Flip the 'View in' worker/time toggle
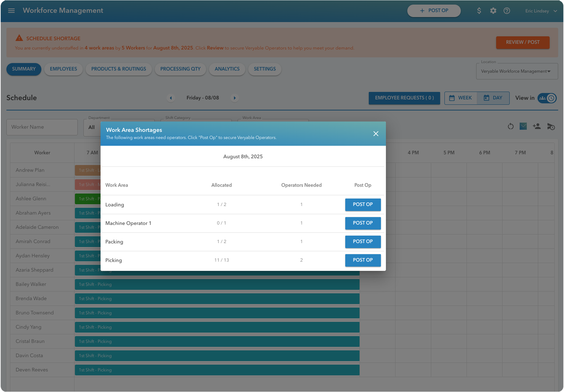The width and height of the screenshot is (564, 392). (x=547, y=98)
